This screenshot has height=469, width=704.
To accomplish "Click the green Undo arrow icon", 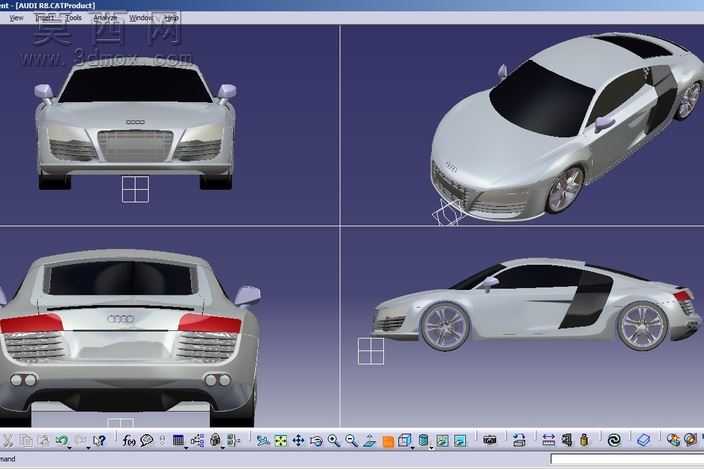I will 62,440.
